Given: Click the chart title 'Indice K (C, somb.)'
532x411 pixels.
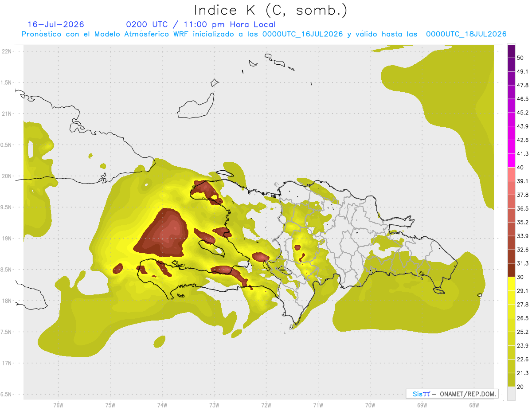Looking at the screenshot, I should point(270,10).
